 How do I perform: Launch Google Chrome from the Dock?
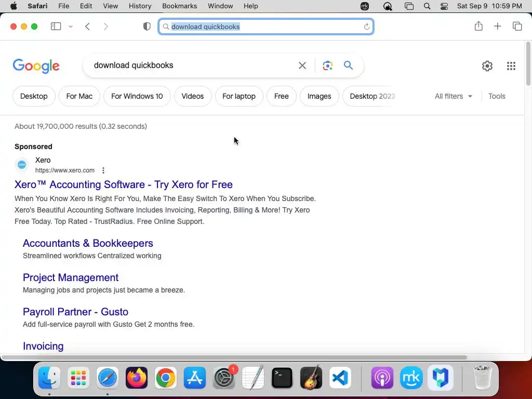pyautogui.click(x=166, y=378)
